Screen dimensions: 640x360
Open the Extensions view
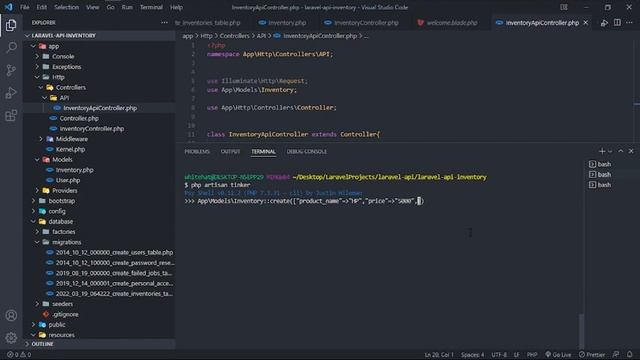(11, 116)
